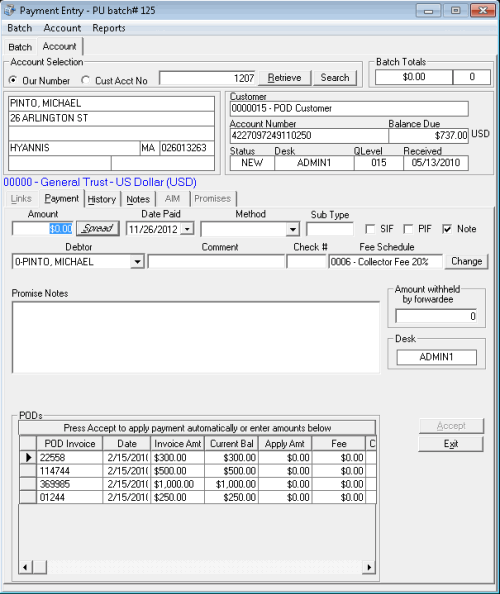Click the Sub Type field

330,229
